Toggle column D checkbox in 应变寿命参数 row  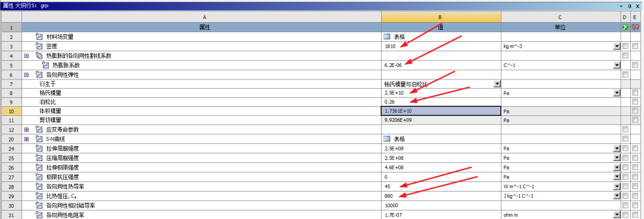pos(625,129)
